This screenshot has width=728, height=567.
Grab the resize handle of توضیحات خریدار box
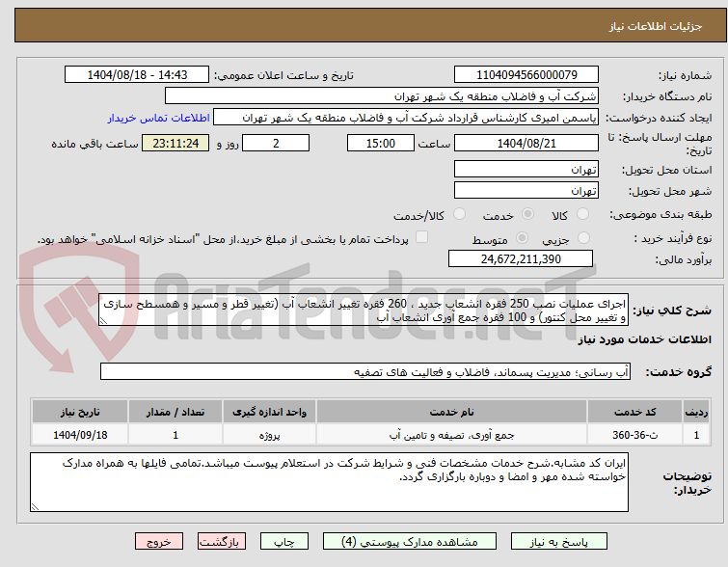pyautogui.click(x=35, y=507)
